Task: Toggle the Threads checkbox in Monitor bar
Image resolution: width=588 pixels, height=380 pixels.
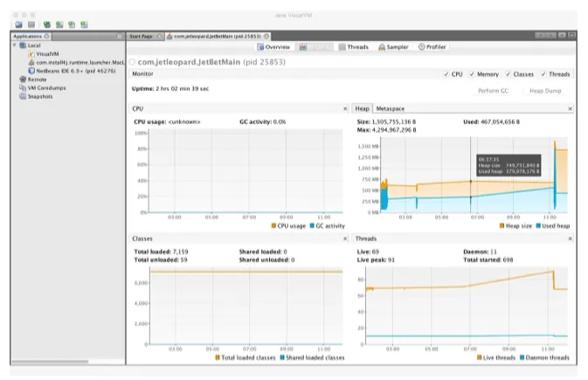Action: tap(543, 74)
